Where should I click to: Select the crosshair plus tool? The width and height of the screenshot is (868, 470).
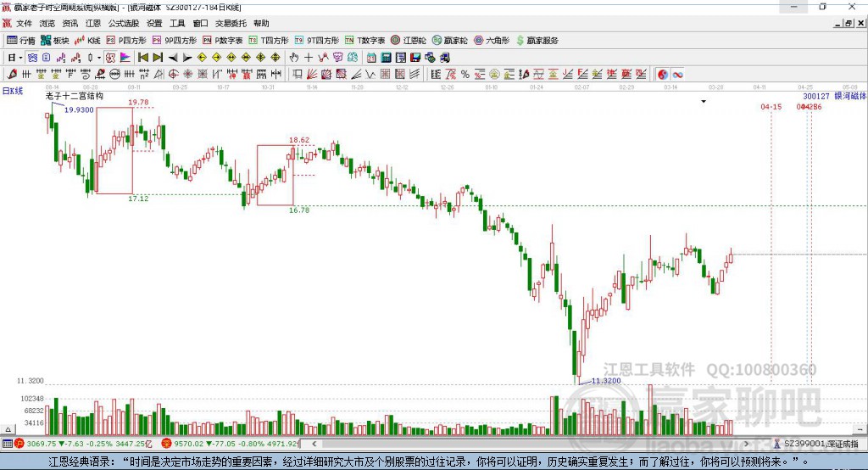point(309,58)
